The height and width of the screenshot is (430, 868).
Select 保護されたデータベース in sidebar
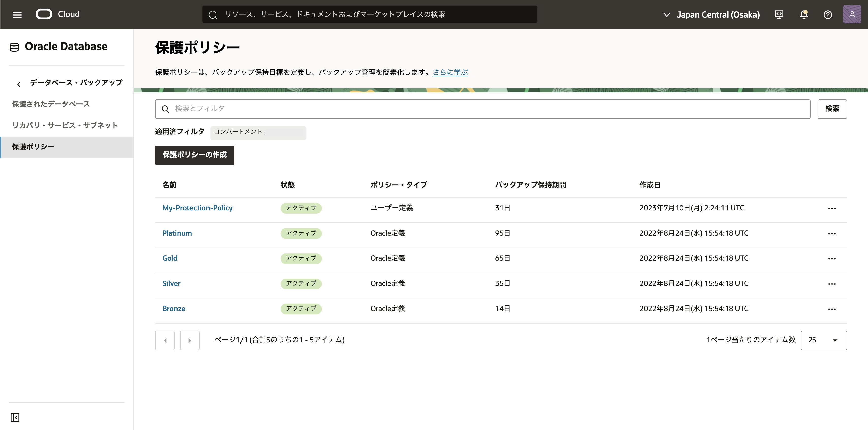51,104
